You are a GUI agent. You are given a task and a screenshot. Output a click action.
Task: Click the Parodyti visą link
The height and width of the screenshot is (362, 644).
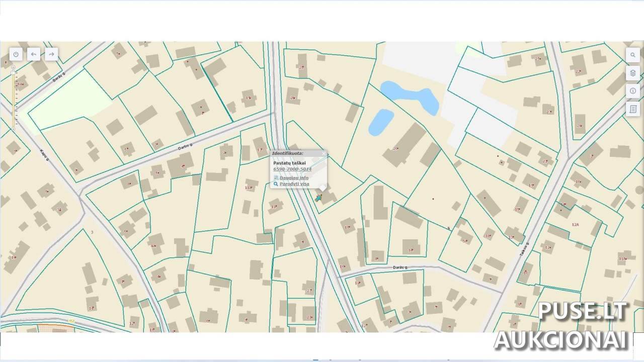(x=294, y=184)
